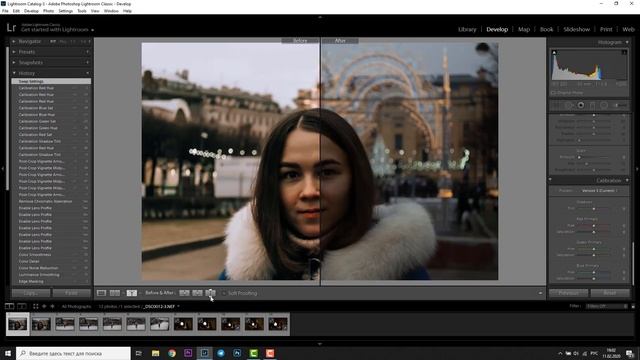Image resolution: width=640 pixels, height=360 pixels.
Task: Adjust the Shadows Tint slider in Calibration
Action: click(x=594, y=209)
